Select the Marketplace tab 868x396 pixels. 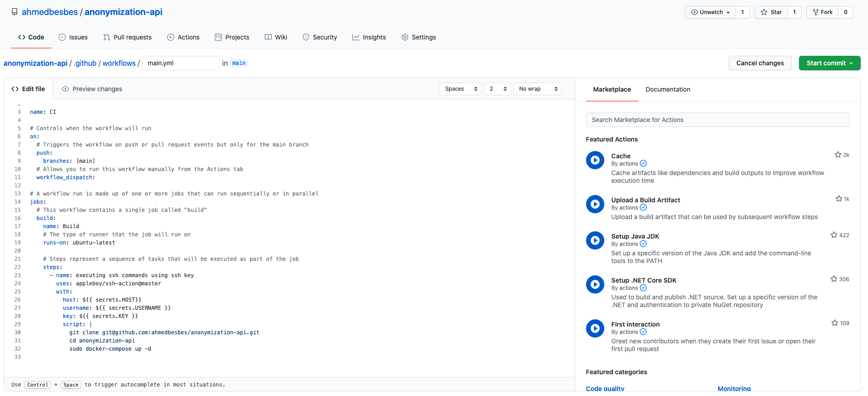pyautogui.click(x=612, y=89)
